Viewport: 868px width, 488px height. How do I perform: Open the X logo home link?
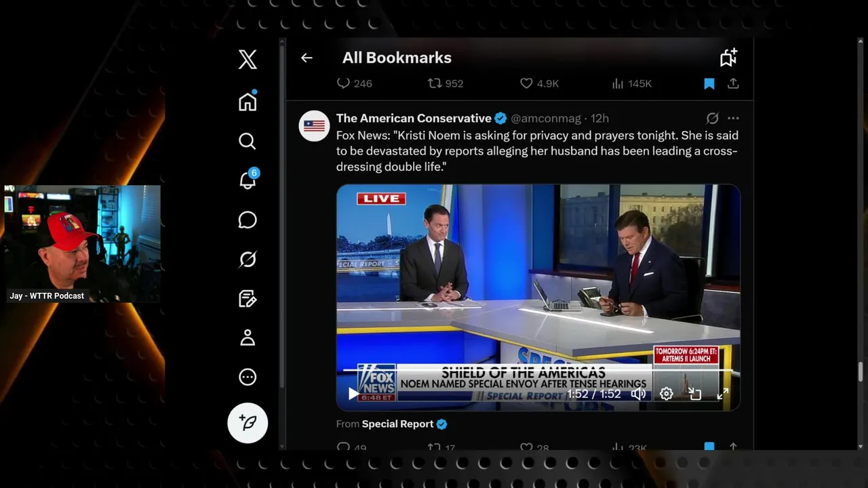pyautogui.click(x=248, y=59)
